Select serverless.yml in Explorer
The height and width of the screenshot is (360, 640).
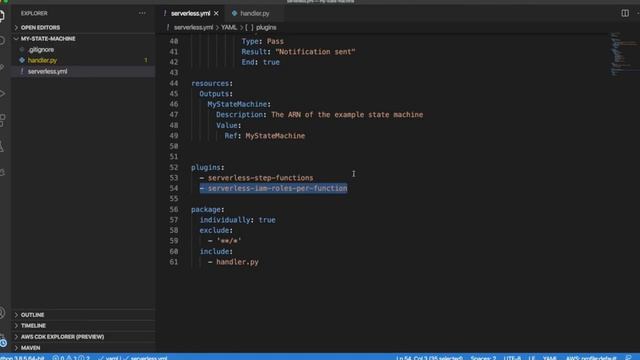47,71
